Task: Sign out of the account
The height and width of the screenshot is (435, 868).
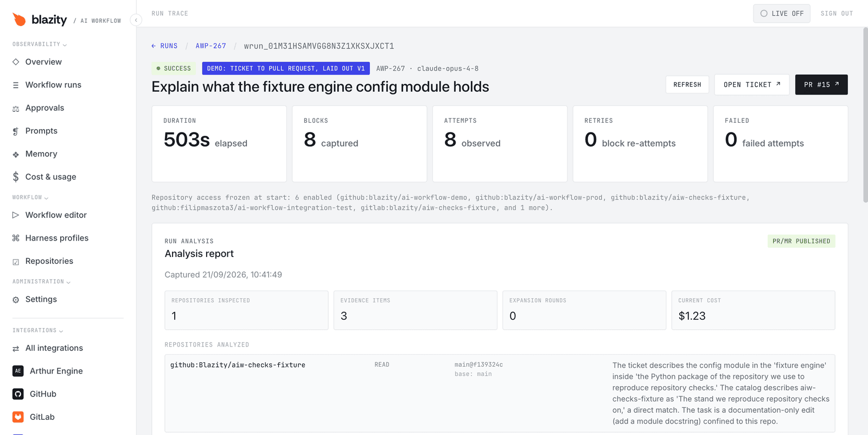Action: pos(837,14)
